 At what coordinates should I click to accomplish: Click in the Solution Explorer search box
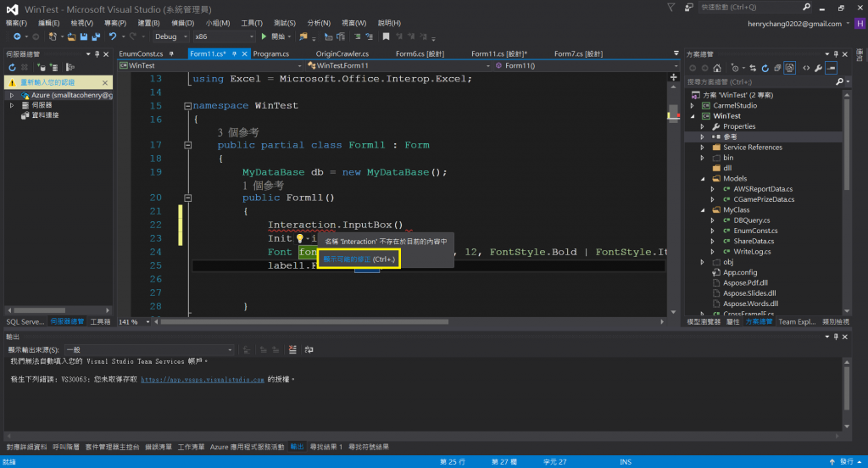tap(759, 82)
